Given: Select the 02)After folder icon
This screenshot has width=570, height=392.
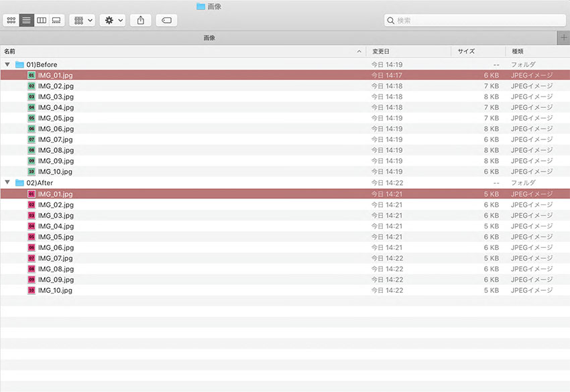Looking at the screenshot, I should (19, 183).
